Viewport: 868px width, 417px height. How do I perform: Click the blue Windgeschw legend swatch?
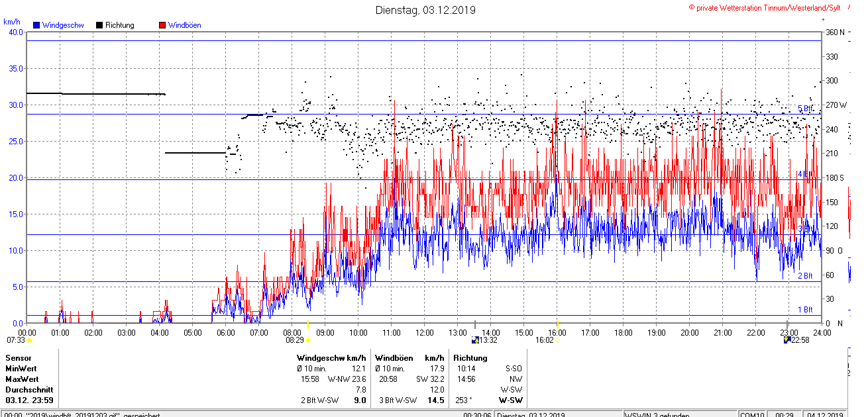pyautogui.click(x=36, y=25)
